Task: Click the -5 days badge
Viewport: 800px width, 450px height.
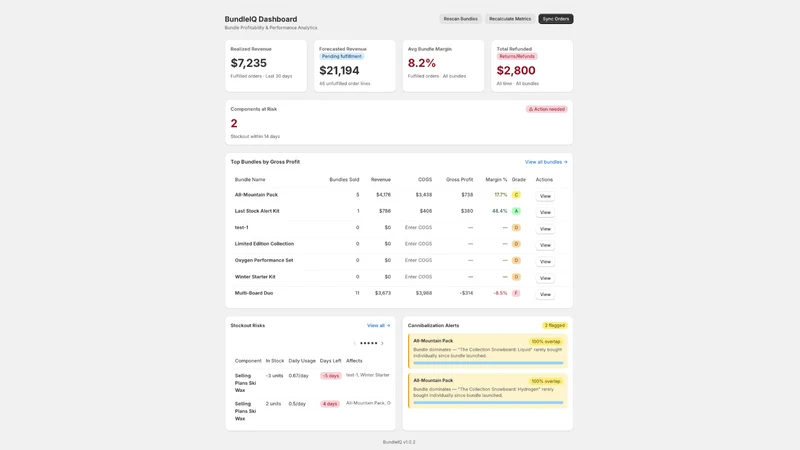Action: [x=331, y=376]
